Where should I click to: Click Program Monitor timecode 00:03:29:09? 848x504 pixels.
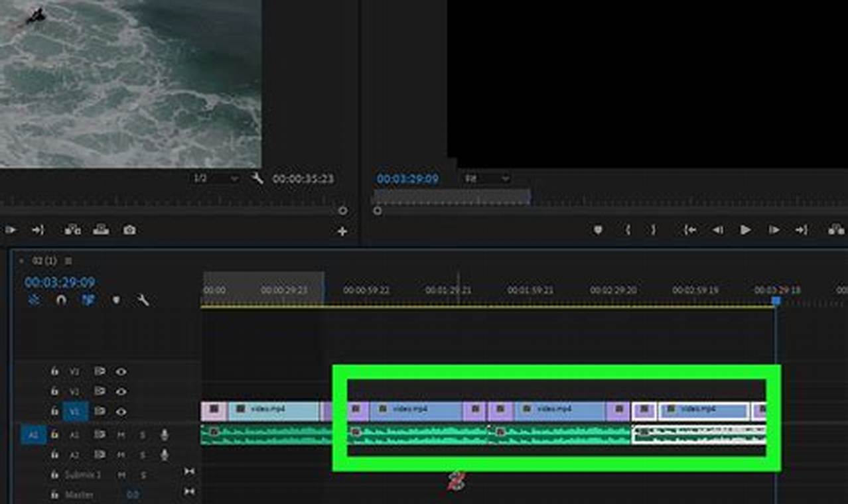pyautogui.click(x=407, y=179)
